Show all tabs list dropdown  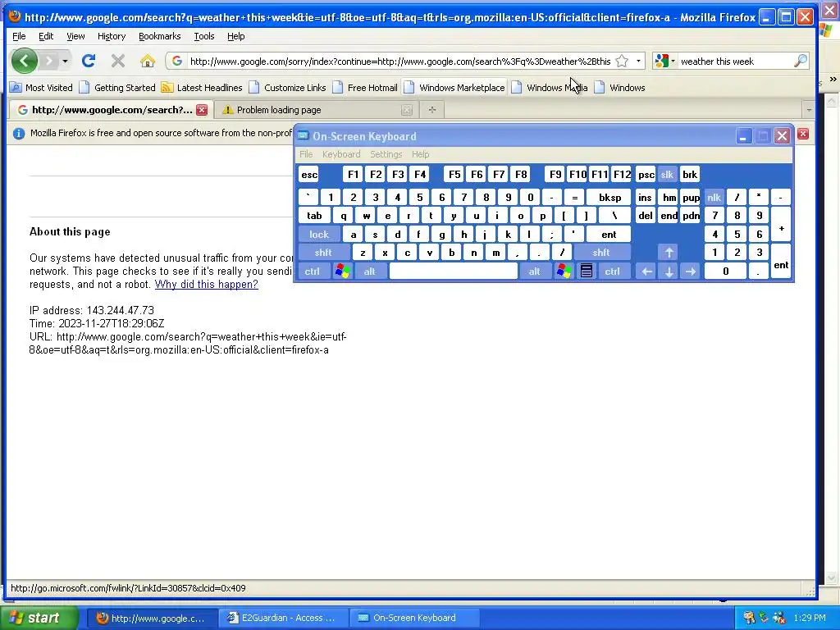pos(809,110)
